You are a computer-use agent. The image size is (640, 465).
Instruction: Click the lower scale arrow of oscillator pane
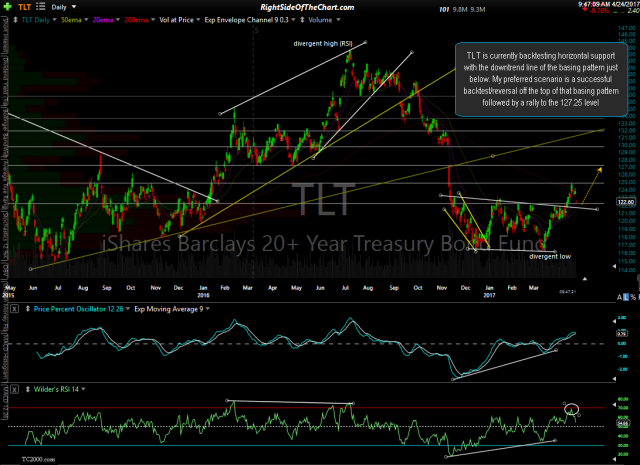click(x=615, y=379)
